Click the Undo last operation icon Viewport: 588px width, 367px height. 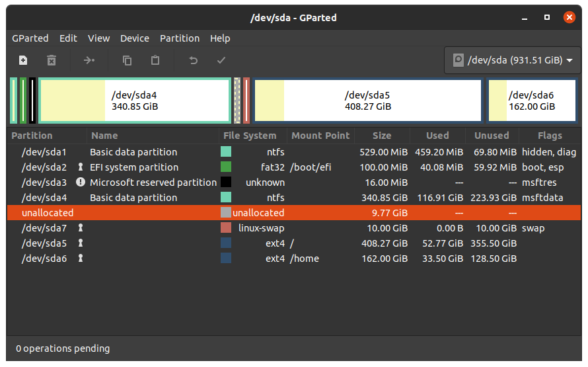point(193,60)
